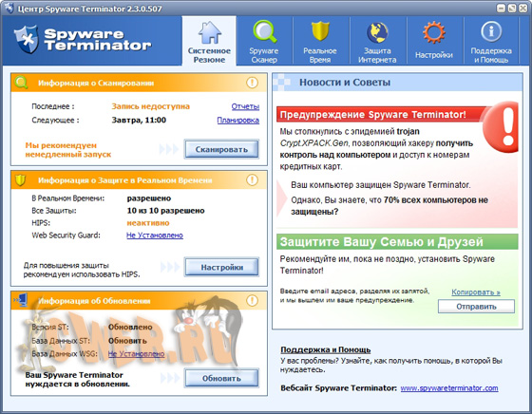Open Защита Интернета globe icon

point(377,32)
